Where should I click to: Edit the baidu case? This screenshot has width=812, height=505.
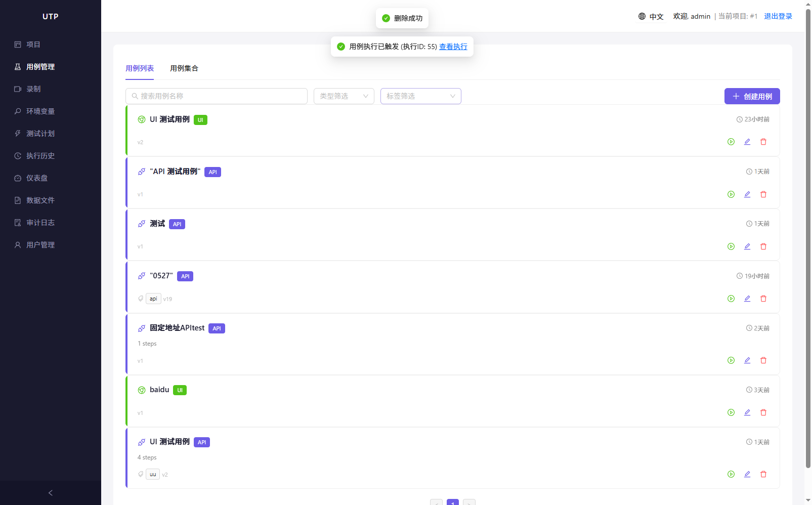coord(747,412)
